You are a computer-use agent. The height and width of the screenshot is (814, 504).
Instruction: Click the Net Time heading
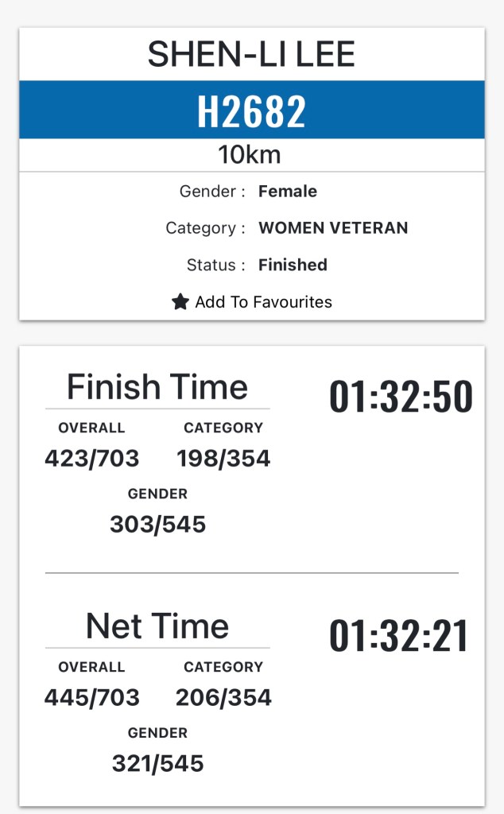pyautogui.click(x=157, y=626)
